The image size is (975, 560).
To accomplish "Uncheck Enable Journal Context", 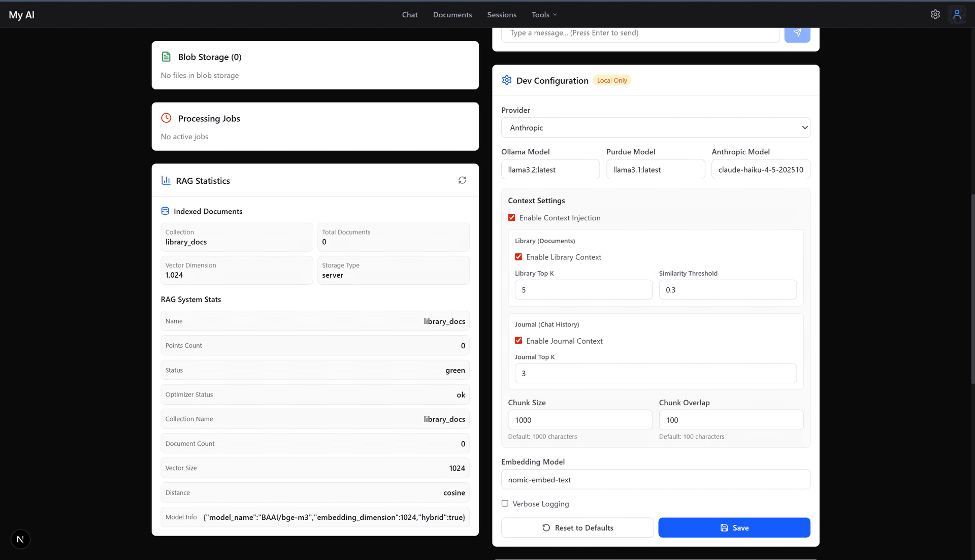I will [x=518, y=340].
